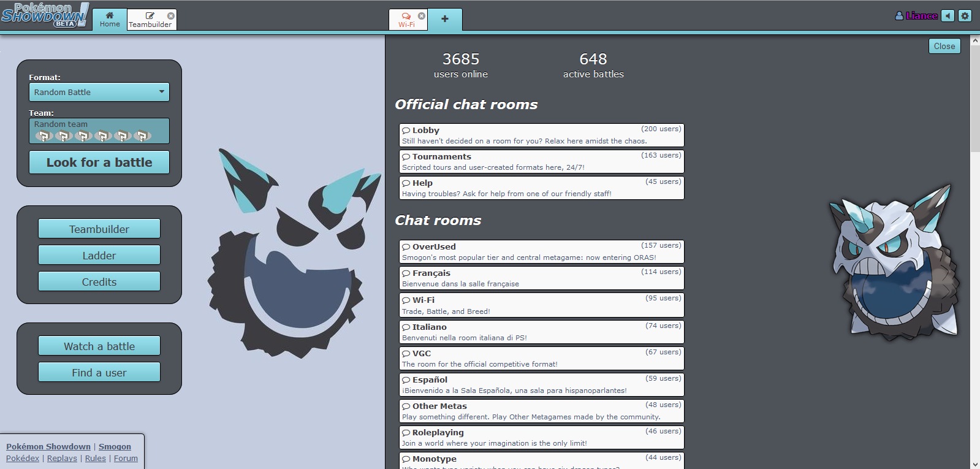Click the 3685 users online counter
This screenshot has width=980, height=469.
click(x=461, y=65)
